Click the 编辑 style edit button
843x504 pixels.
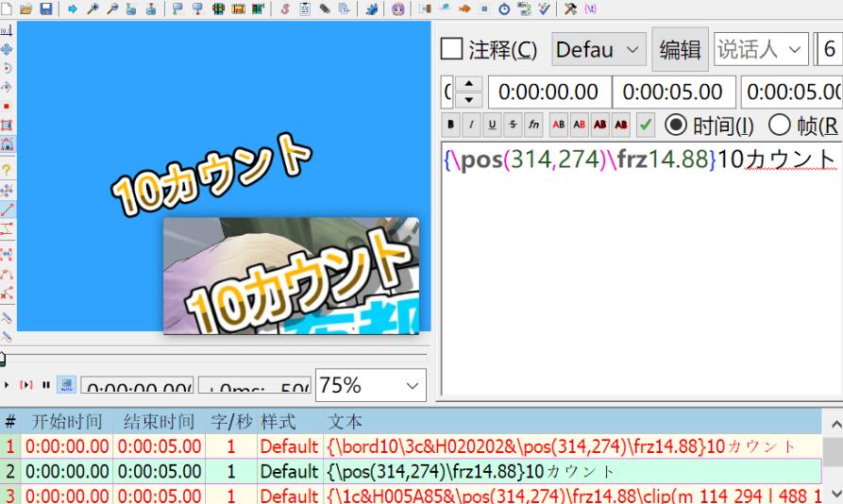pyautogui.click(x=680, y=49)
